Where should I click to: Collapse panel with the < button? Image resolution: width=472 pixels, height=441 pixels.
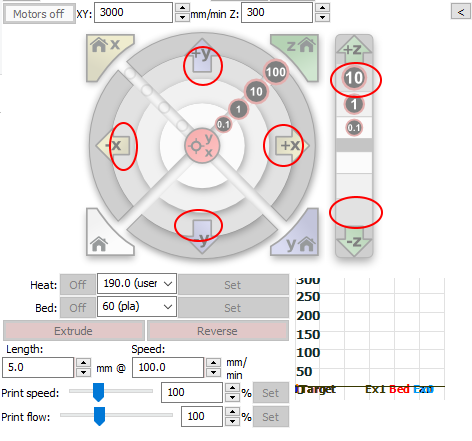(x=461, y=12)
